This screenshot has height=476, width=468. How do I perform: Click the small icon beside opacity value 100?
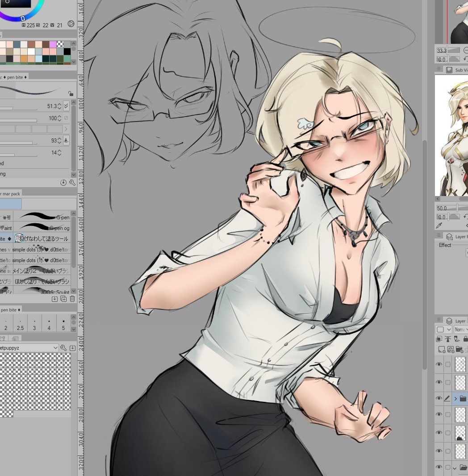coord(66,118)
